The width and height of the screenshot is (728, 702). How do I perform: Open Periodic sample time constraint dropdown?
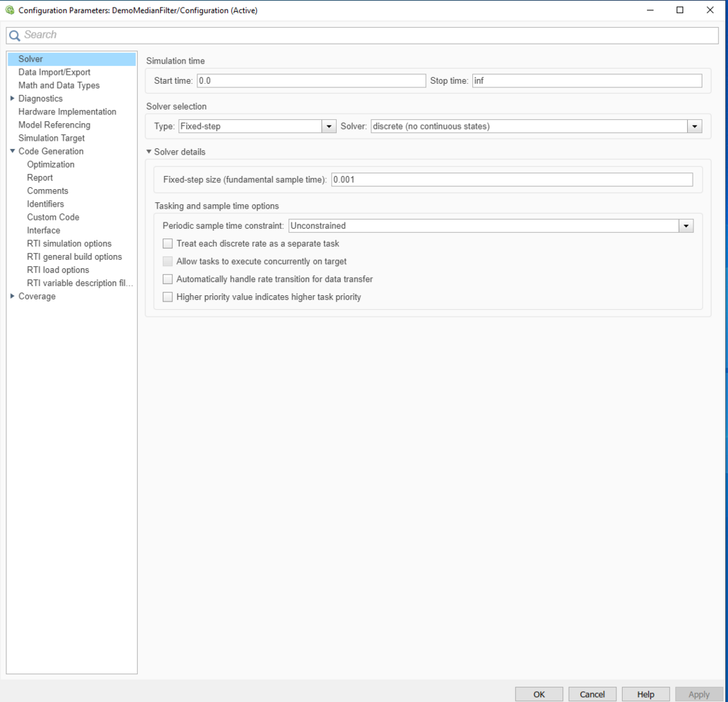tap(686, 226)
